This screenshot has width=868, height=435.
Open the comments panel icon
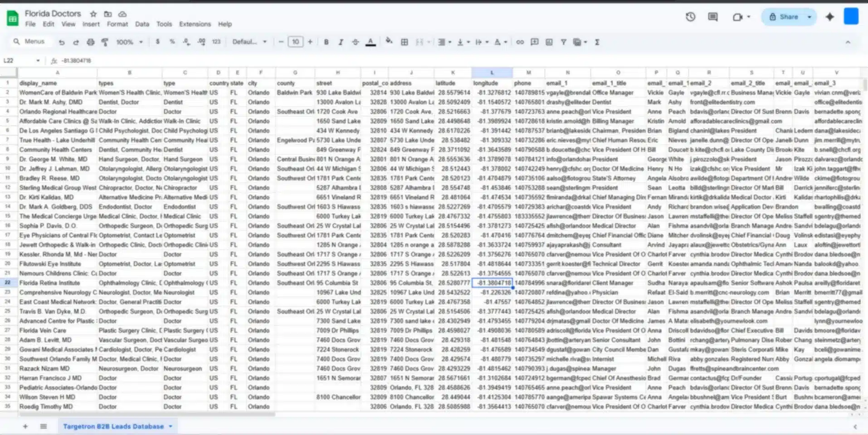point(713,17)
